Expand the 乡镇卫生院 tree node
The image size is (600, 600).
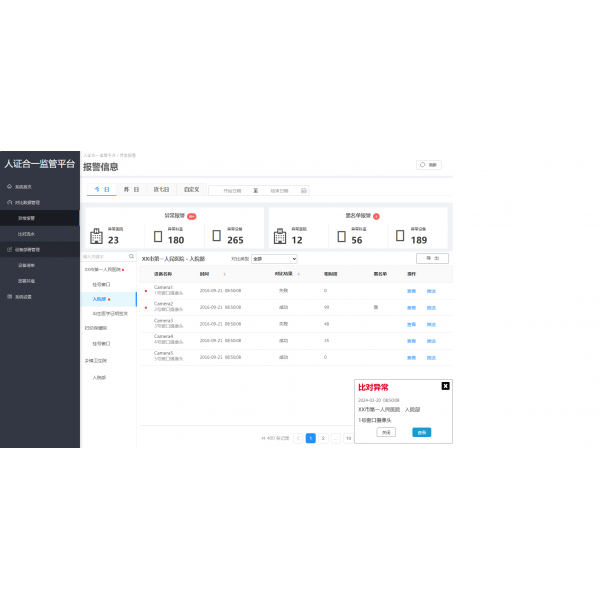coord(96,360)
